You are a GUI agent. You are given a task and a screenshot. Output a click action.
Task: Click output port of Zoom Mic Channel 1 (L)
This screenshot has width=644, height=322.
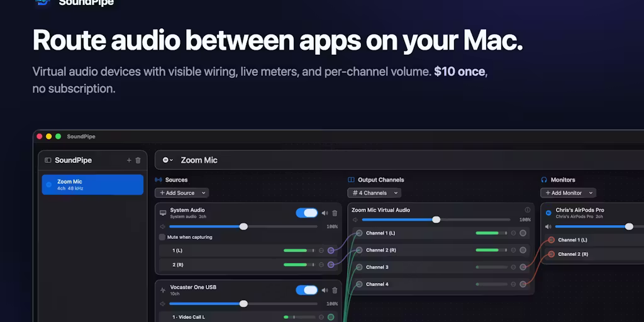point(523,233)
